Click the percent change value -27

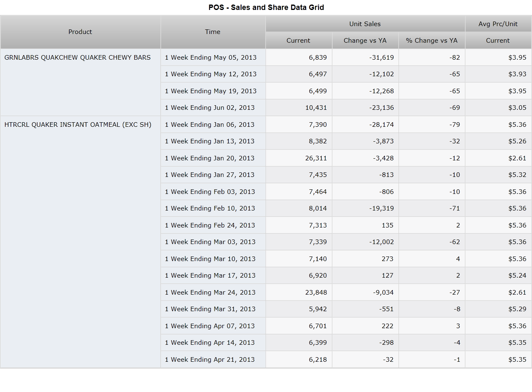click(x=455, y=293)
